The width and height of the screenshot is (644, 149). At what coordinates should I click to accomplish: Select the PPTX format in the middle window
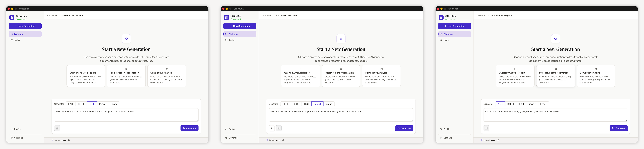(x=285, y=104)
